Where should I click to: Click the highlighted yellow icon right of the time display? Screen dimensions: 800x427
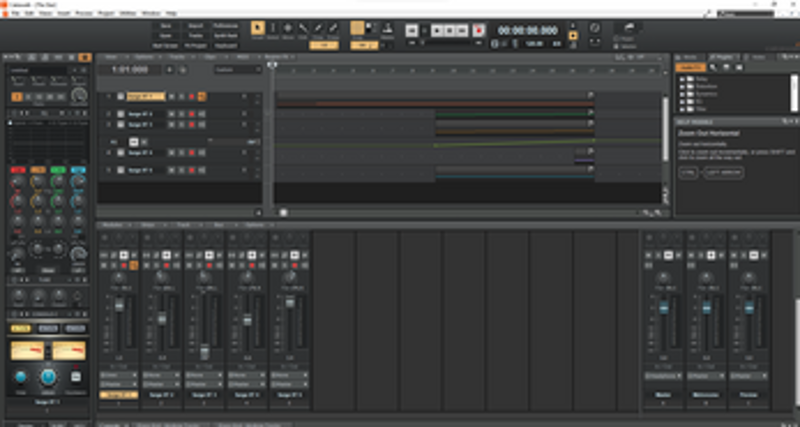(x=573, y=36)
